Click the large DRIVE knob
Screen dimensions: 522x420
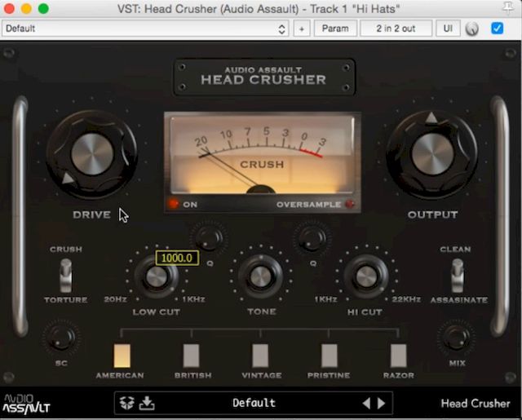click(x=92, y=154)
